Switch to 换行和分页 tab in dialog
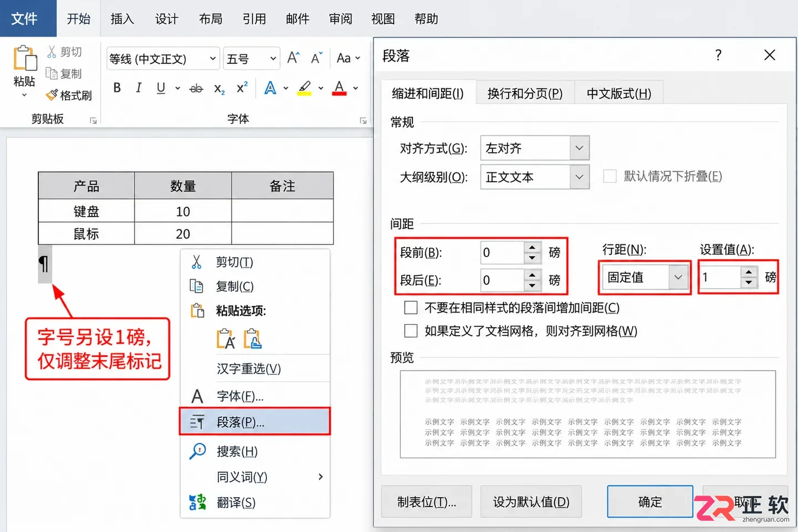Viewport: 798px width, 532px height. pyautogui.click(x=525, y=94)
